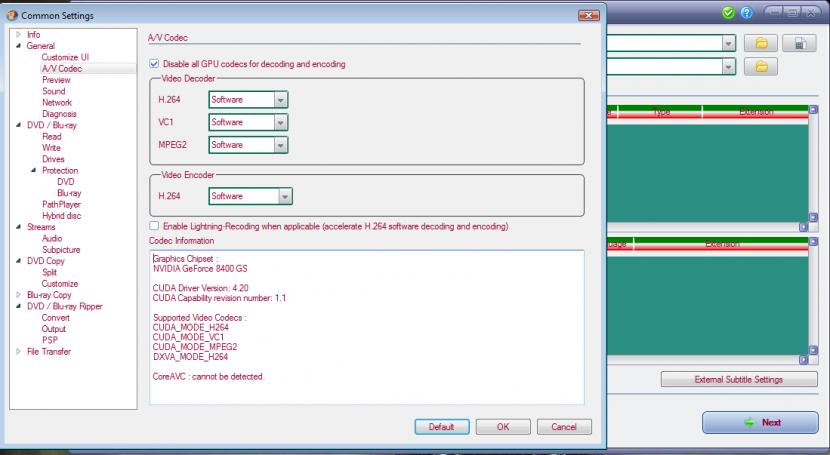
Task: Select PathPlayer in settings tree
Action: [61, 204]
